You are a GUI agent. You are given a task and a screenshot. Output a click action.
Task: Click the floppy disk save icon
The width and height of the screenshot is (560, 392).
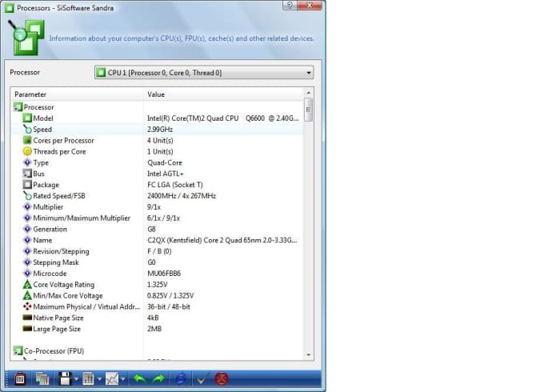tap(65, 378)
